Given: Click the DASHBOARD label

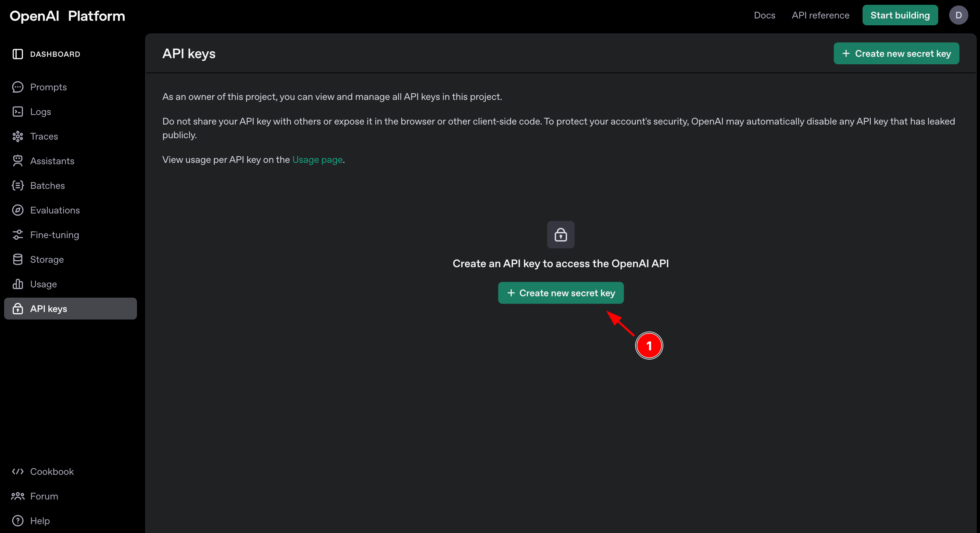Looking at the screenshot, I should (55, 54).
